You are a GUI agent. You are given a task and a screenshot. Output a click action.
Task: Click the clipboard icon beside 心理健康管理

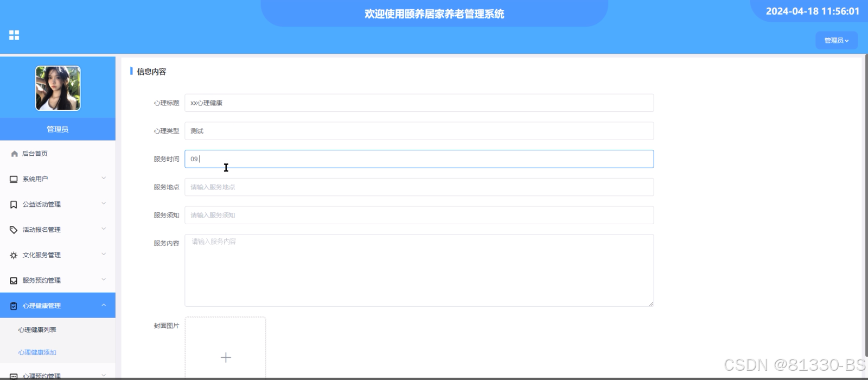pyautogui.click(x=14, y=306)
